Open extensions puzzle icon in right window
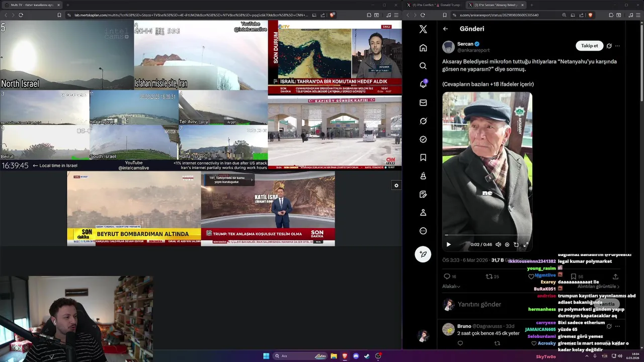 pos(611,15)
